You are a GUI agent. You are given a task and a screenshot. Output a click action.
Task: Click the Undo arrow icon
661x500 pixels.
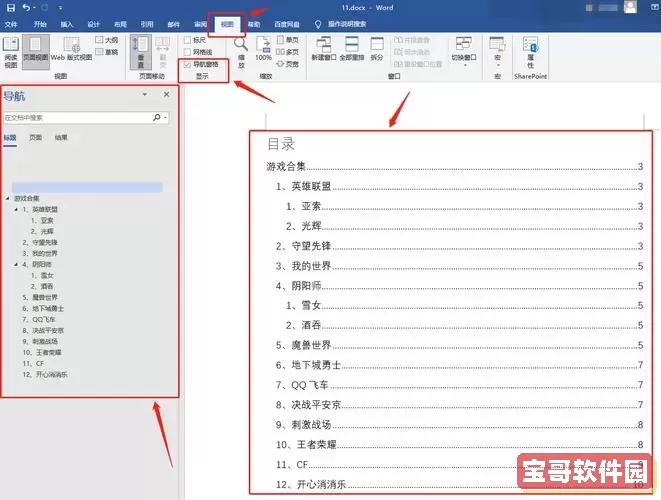[x=26, y=8]
